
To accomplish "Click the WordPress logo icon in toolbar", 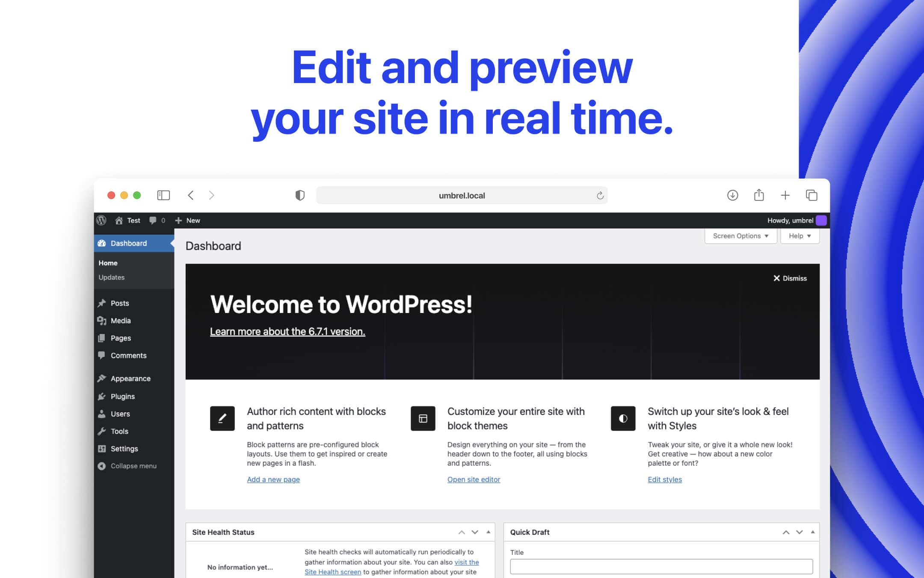I will (102, 220).
